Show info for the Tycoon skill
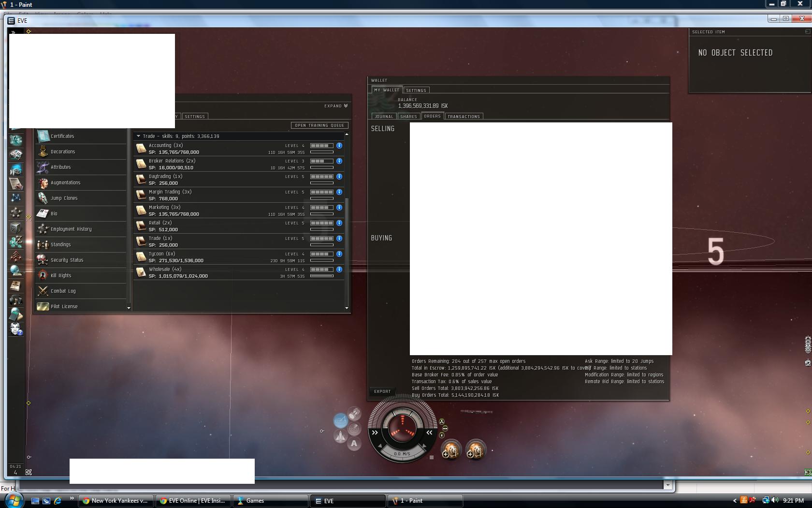Screen dimensions: 812x508 339,254
